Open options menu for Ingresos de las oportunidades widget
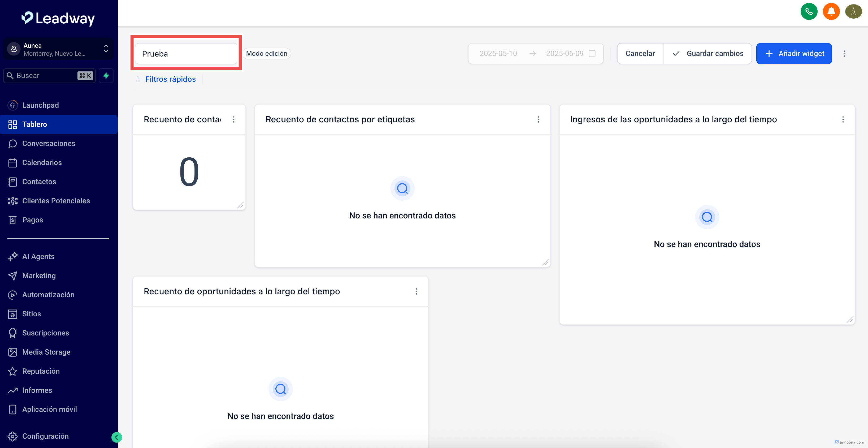Screen dimensions: 868x448 click(x=843, y=119)
